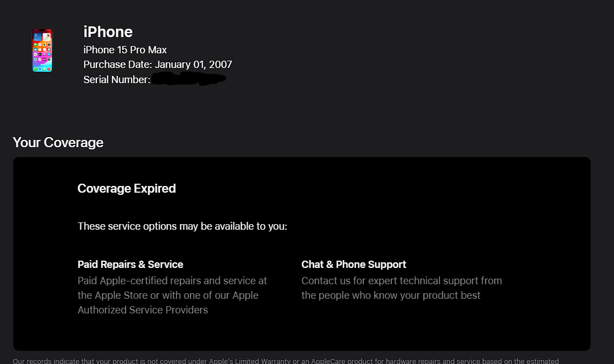Select the "iPhone 15 Pro Max" model text
This screenshot has height=364, width=614.
coord(125,50)
